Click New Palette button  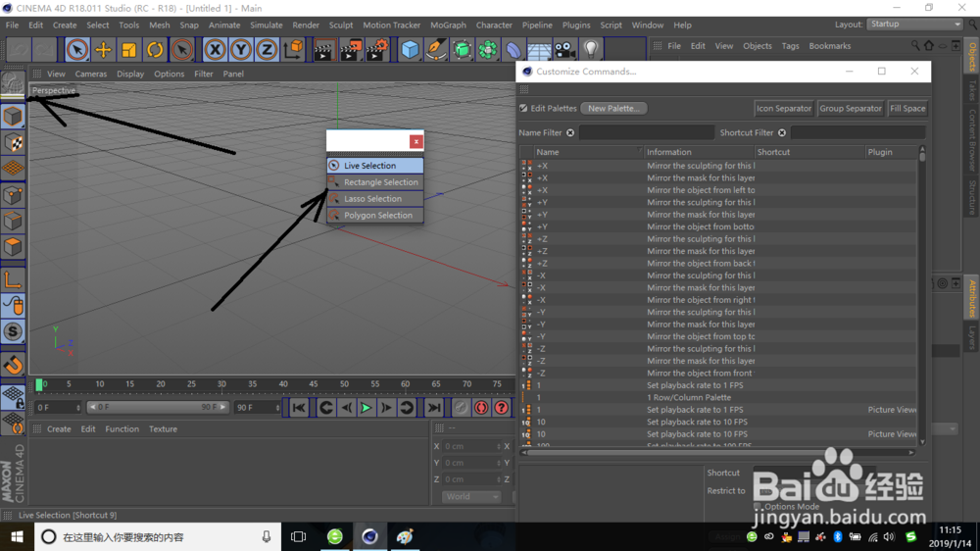point(613,108)
